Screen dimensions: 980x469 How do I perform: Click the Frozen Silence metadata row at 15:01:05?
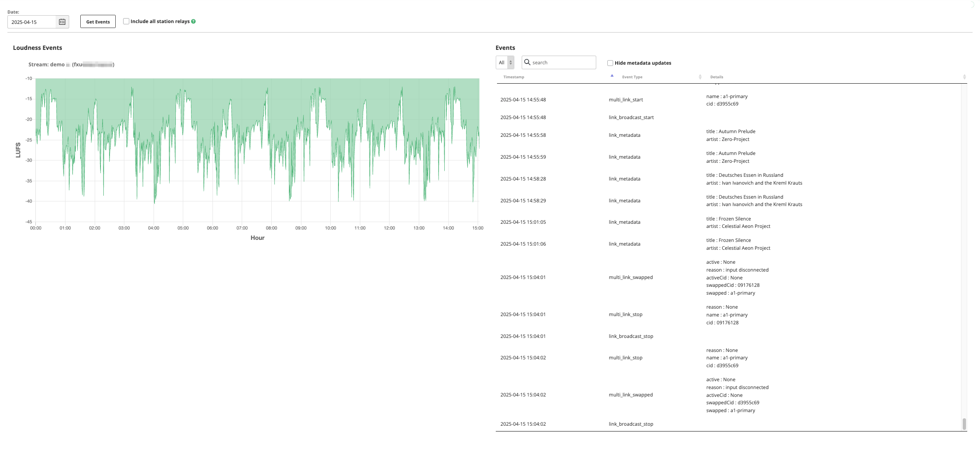tap(624, 222)
